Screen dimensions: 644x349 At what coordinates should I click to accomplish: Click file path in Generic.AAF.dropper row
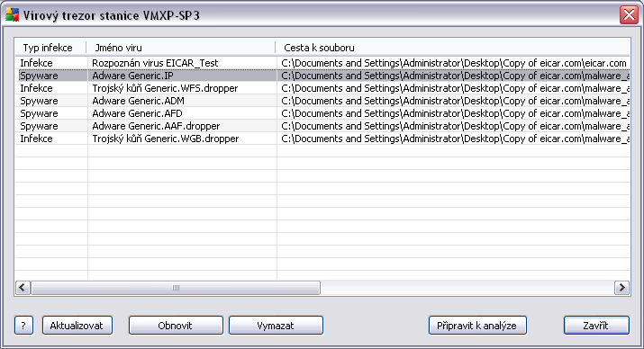click(456, 126)
